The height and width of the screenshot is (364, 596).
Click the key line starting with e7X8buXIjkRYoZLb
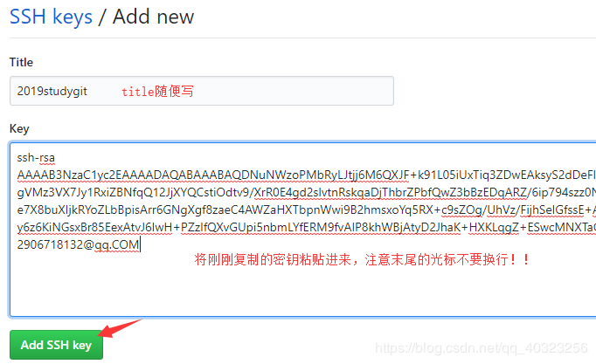tap(307, 209)
